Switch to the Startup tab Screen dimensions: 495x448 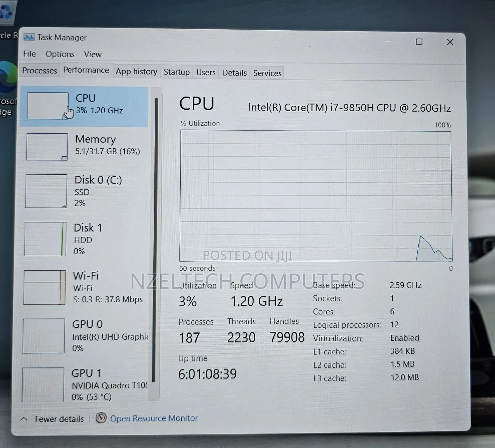tap(177, 72)
